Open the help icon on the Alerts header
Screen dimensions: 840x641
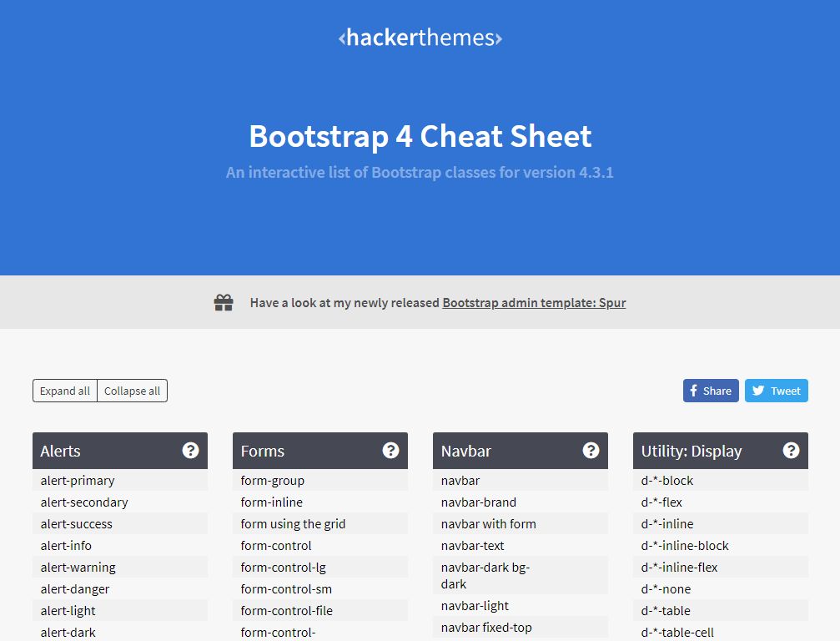190,450
